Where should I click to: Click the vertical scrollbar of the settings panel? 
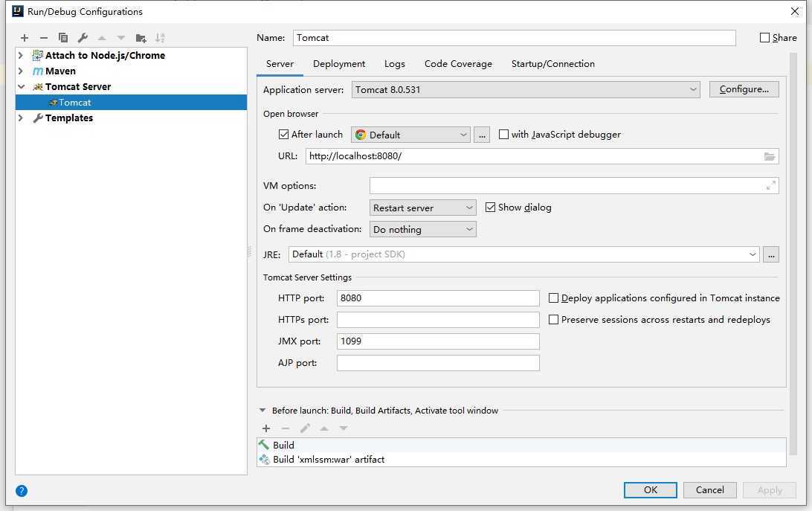[793, 254]
